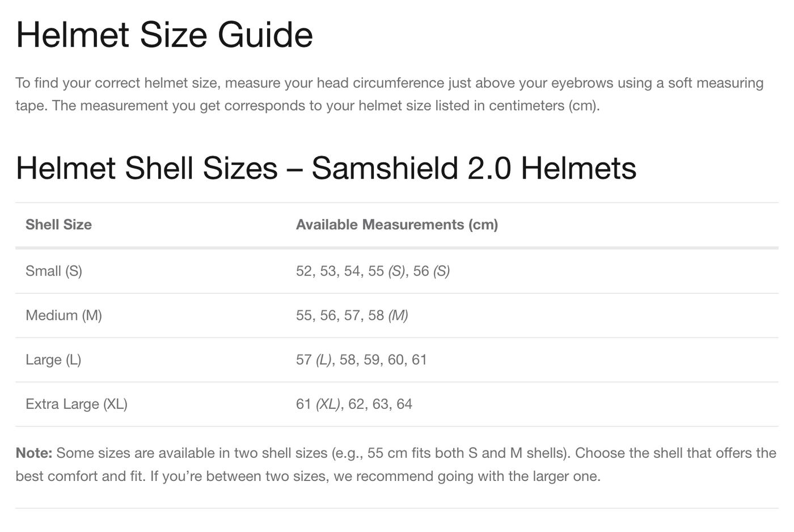Click the 56 (S) entry in the Small row
794x532 pixels.
click(x=431, y=271)
